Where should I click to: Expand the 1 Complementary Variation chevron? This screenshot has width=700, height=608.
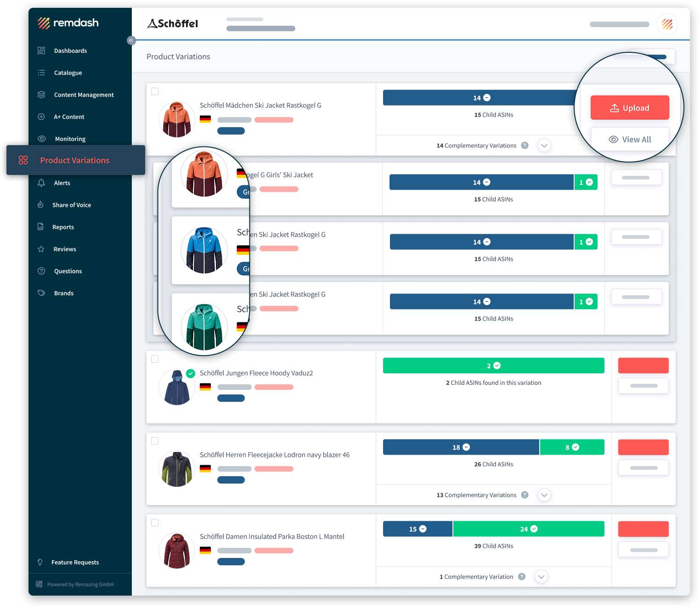point(542,577)
